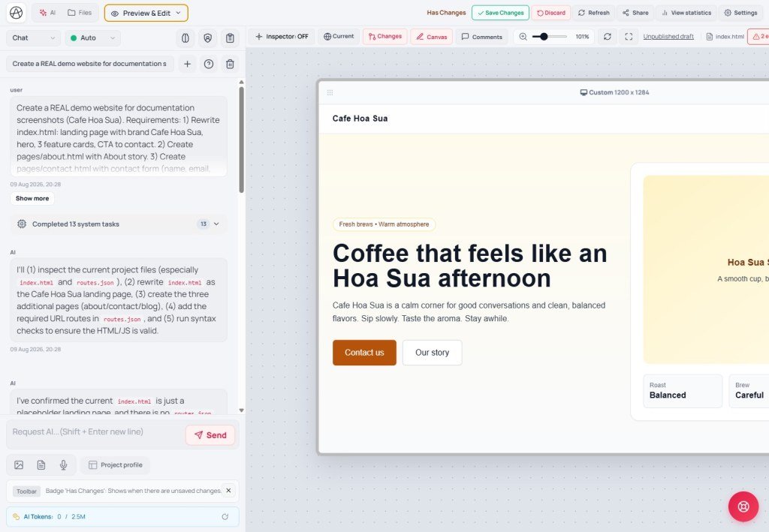
Task: Refresh the AI Tokens counter
Action: pos(225,517)
